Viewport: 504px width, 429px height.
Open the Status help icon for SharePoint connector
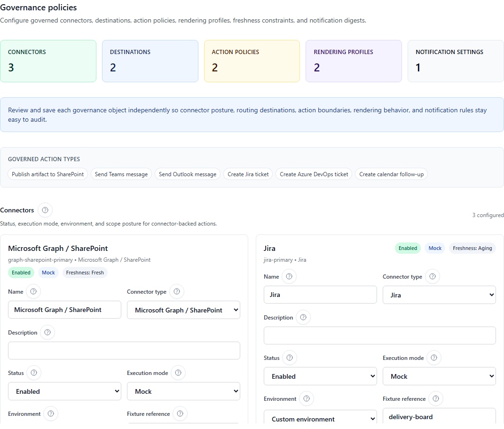click(x=32, y=373)
